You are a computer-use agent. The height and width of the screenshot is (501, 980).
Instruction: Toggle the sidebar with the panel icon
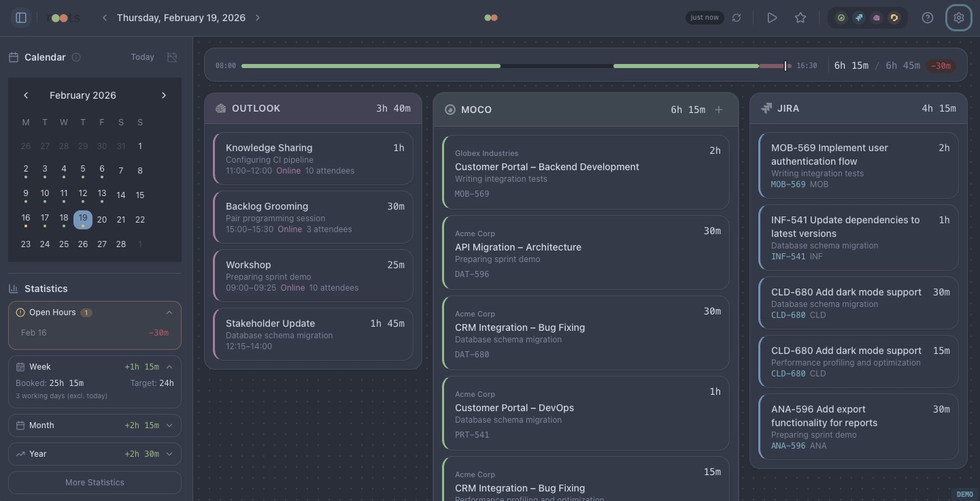point(21,18)
